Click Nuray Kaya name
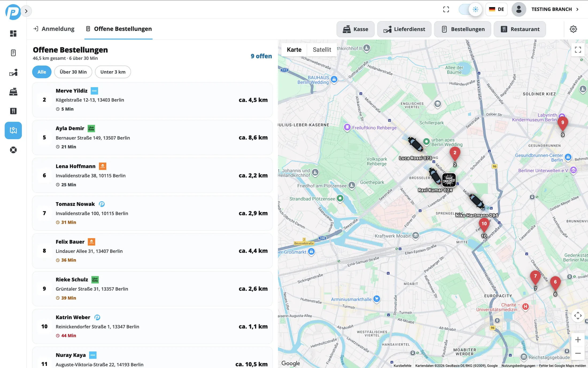This screenshot has width=588, height=368. (71, 355)
